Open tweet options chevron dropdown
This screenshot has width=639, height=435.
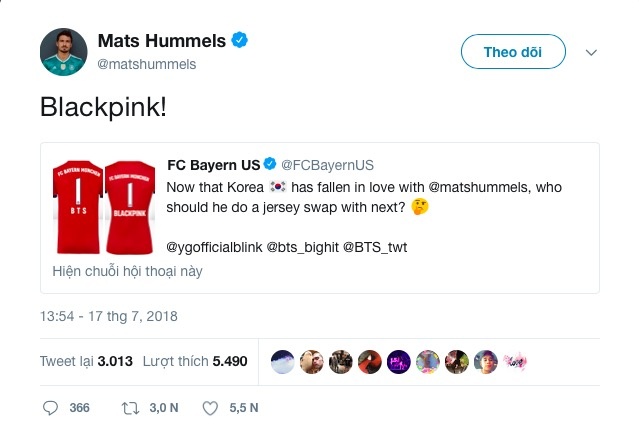[x=590, y=50]
